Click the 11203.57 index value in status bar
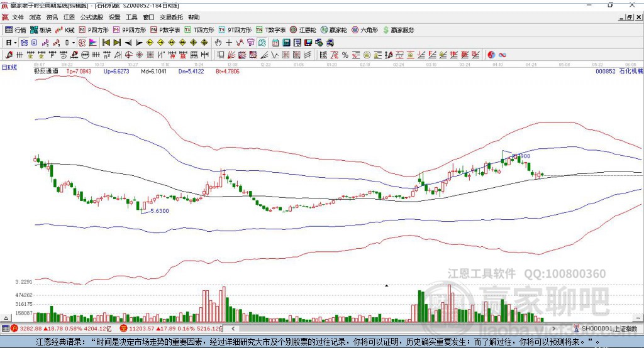Image resolution: width=644 pixels, height=348 pixels. (141, 329)
